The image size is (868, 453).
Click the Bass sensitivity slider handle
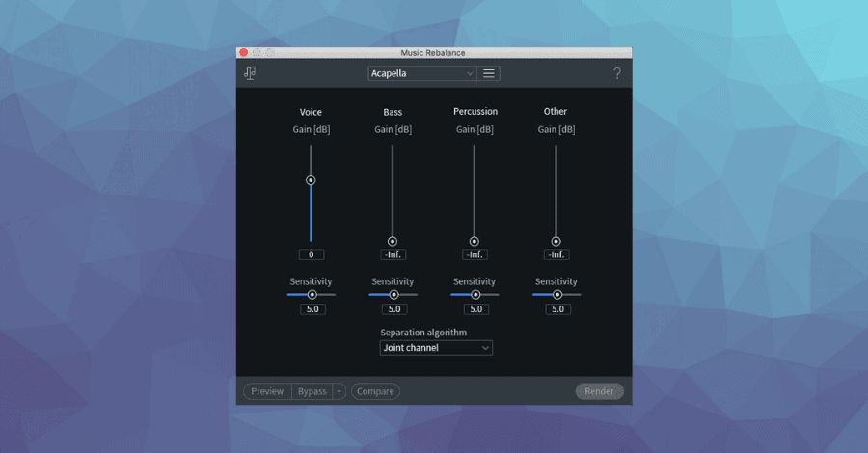393,295
